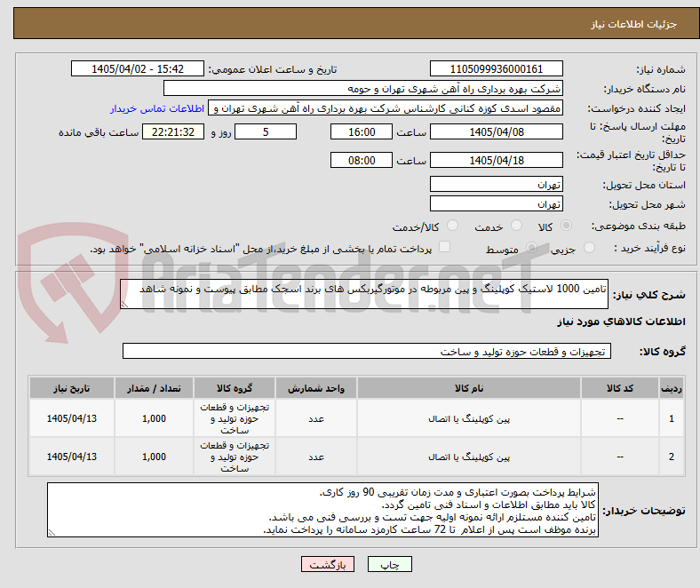Screen dimensions: 700x588
Task: Click the شماره نیاز number field
Action: [x=496, y=69]
